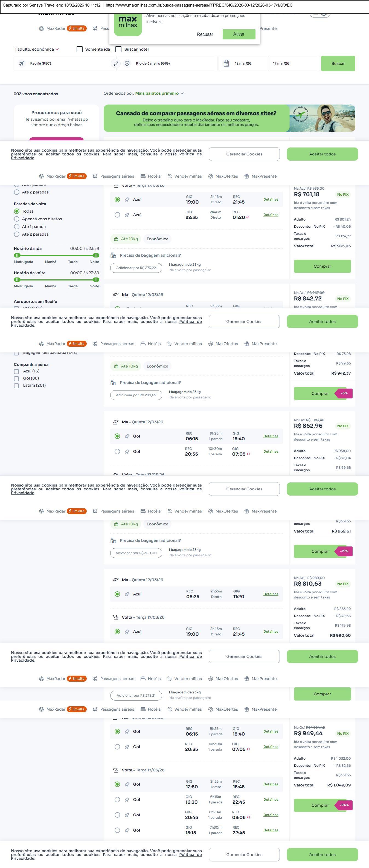369x868 pixels.
Task: Open '1 adulto, econômica' passenger dropdown
Action: click(x=37, y=49)
